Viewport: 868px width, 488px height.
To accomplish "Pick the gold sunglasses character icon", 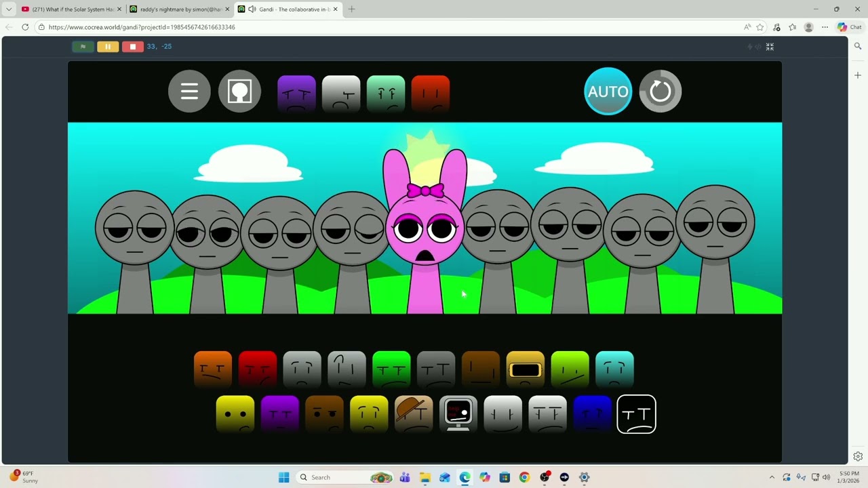I will [x=526, y=369].
